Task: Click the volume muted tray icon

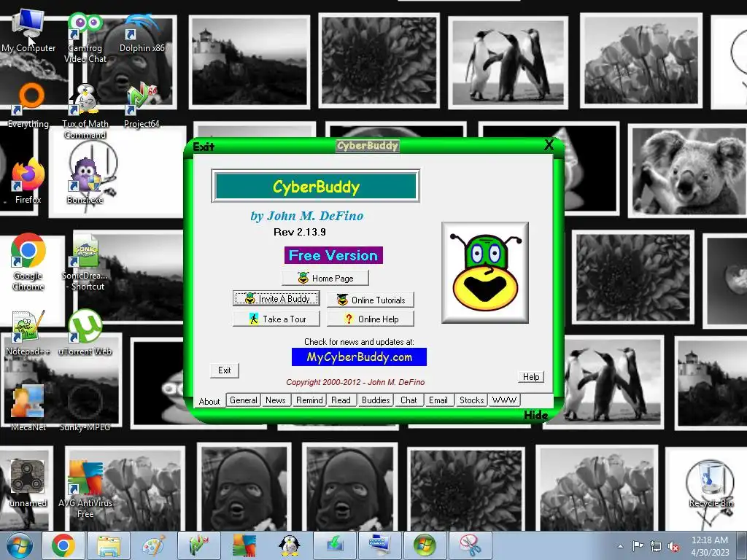Action: coord(673,547)
